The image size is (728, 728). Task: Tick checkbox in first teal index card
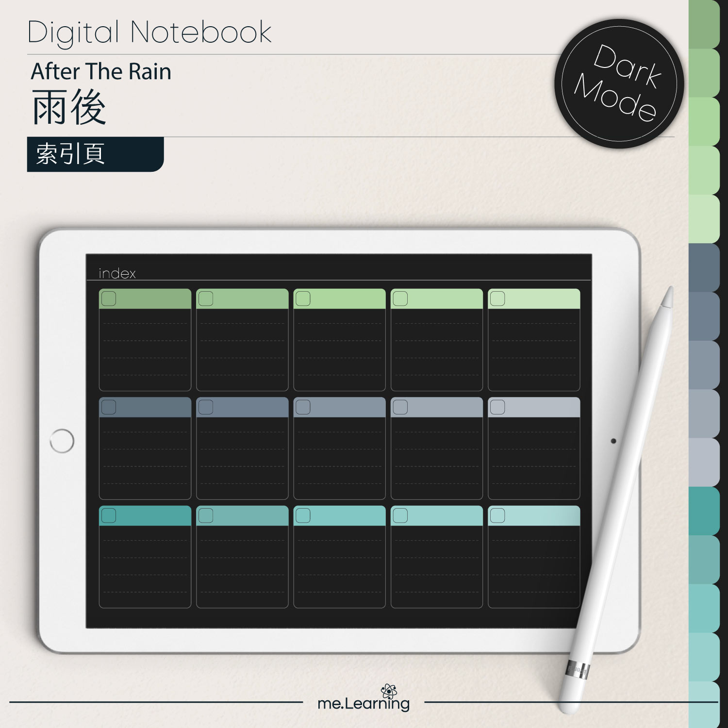tap(109, 515)
